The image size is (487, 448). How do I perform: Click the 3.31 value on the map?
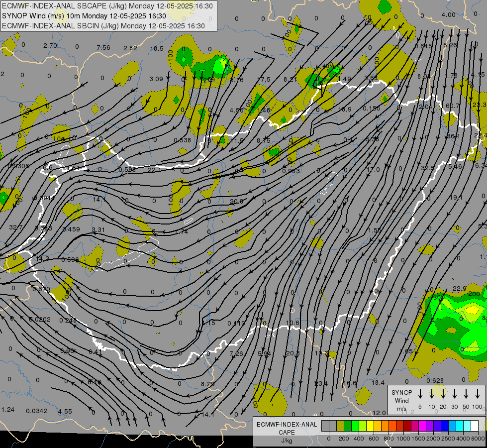click(98, 230)
